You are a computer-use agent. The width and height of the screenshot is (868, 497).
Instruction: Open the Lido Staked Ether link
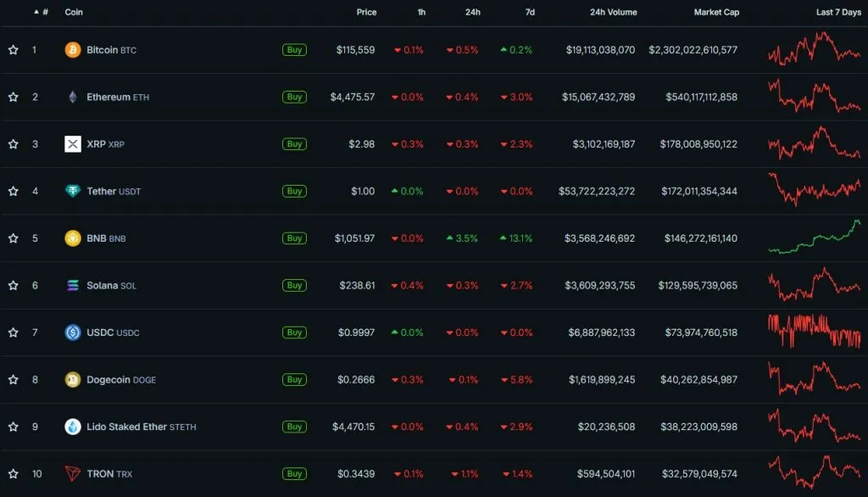[126, 427]
